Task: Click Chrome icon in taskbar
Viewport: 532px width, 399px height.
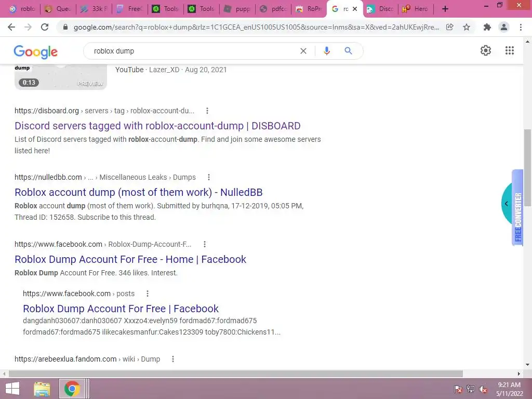Action: click(72, 389)
